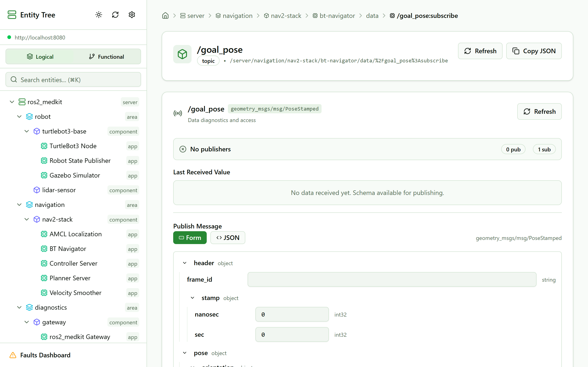Viewport: 588px width, 367px height.
Task: Collapse the stamp object section
Action: (x=192, y=298)
